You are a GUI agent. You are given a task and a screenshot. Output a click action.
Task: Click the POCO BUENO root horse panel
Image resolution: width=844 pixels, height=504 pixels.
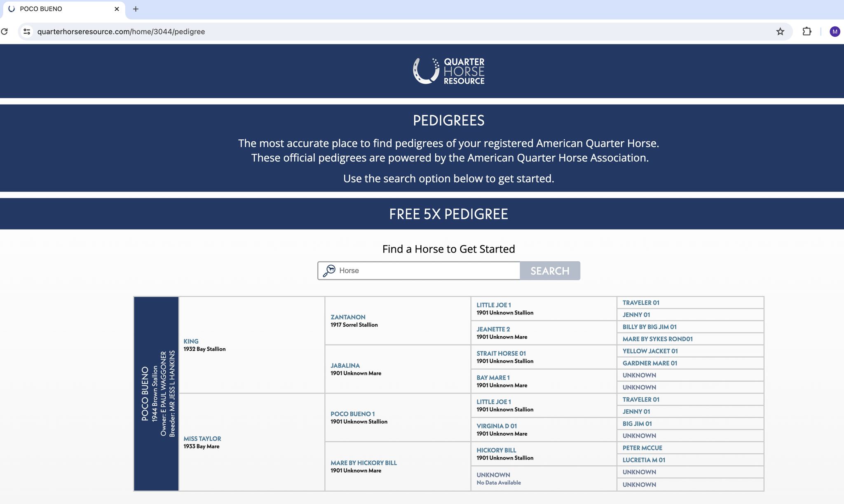tap(156, 394)
